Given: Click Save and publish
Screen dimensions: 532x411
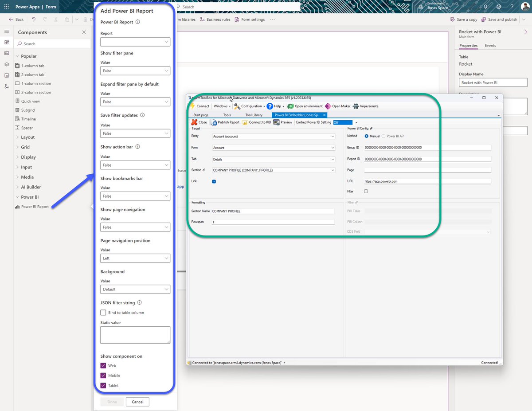Looking at the screenshot, I should 500,20.
